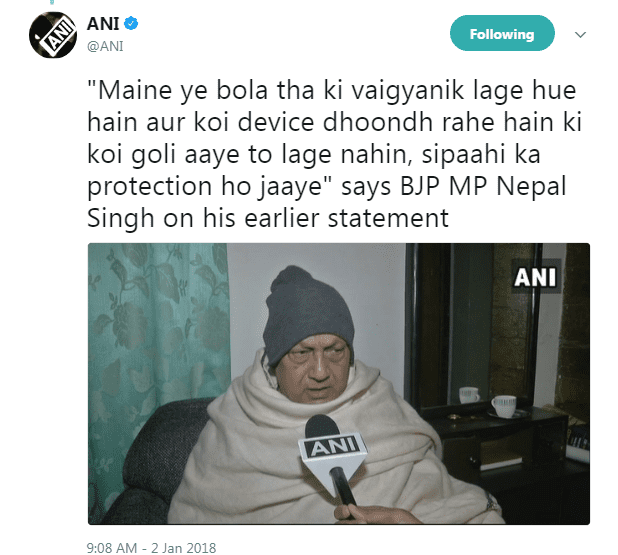Open the ANI profile avatar
Image resolution: width=618 pixels, height=555 pixels.
pyautogui.click(x=53, y=35)
